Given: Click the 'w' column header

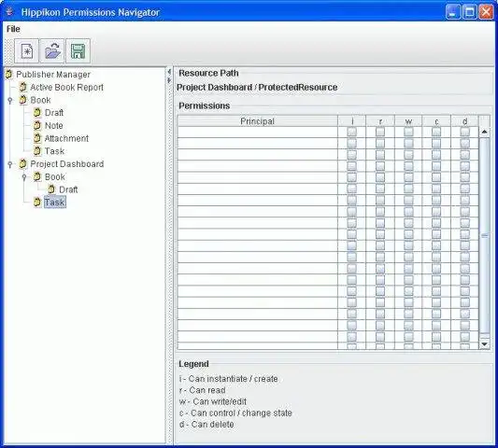Looking at the screenshot, I should [x=408, y=121].
